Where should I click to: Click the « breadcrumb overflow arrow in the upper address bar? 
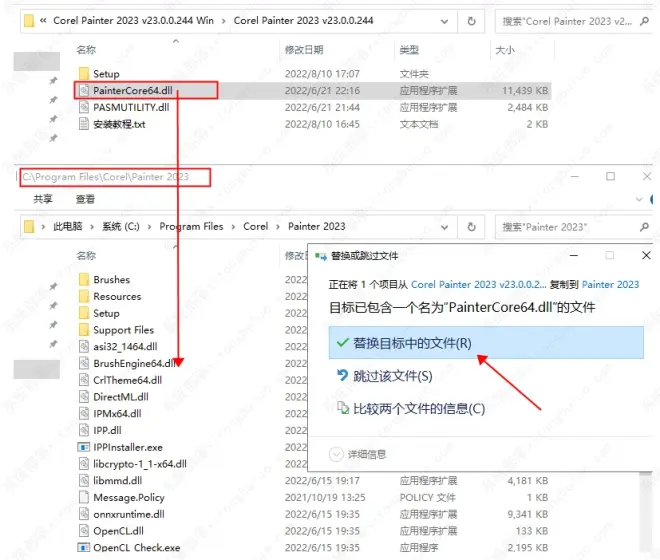click(43, 20)
